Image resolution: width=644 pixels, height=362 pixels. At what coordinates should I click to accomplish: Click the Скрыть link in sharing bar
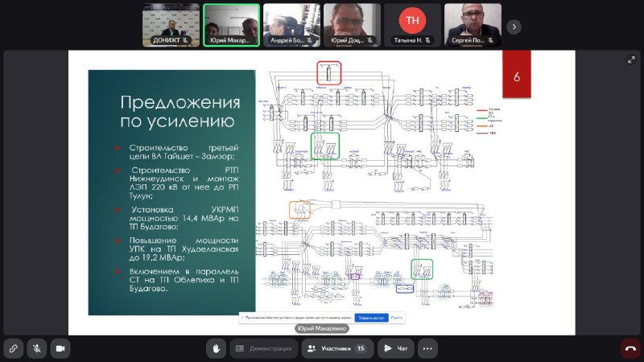pos(397,318)
